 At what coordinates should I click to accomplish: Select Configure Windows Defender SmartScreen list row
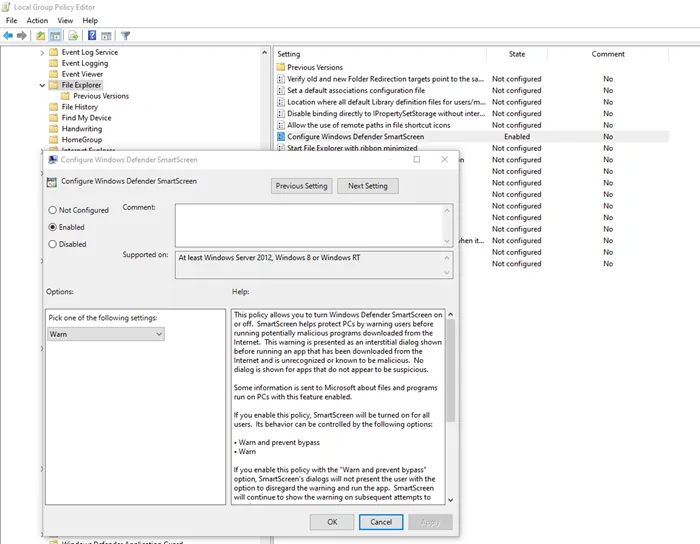472,137
